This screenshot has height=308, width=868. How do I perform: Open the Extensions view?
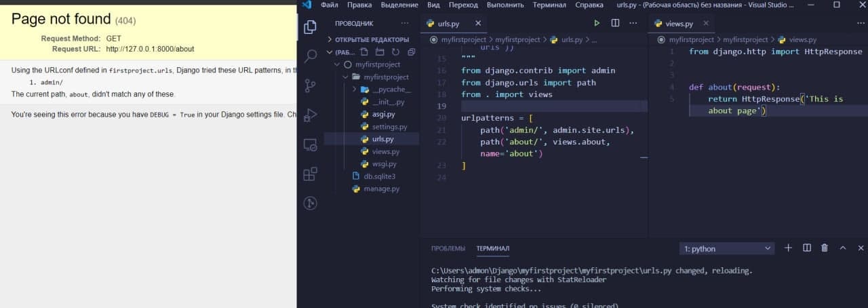pyautogui.click(x=311, y=174)
